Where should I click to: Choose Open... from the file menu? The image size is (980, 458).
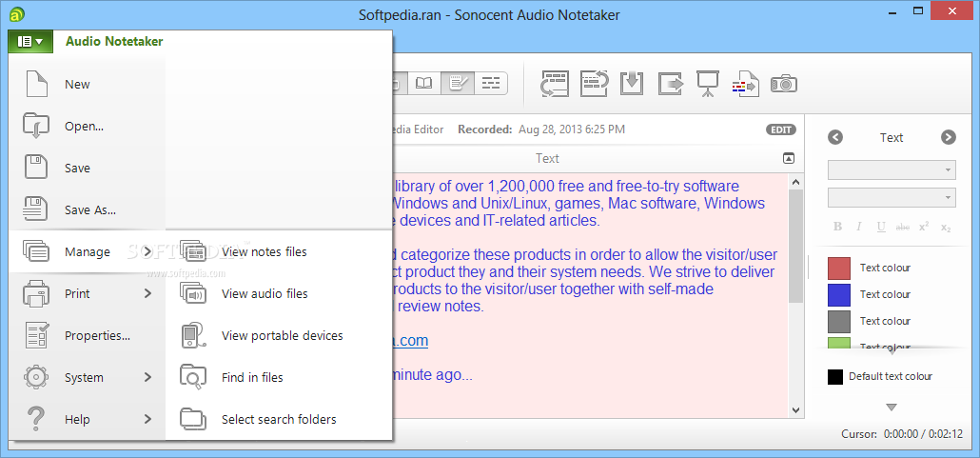(87, 127)
